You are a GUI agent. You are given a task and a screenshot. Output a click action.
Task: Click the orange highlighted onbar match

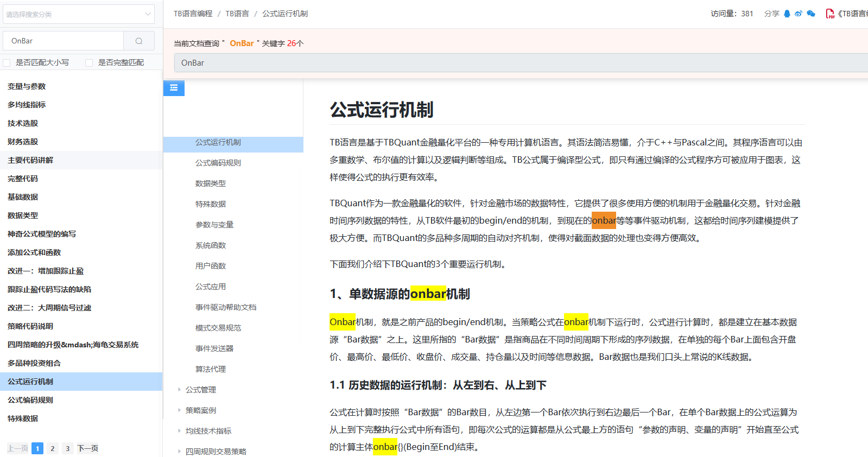(x=604, y=220)
